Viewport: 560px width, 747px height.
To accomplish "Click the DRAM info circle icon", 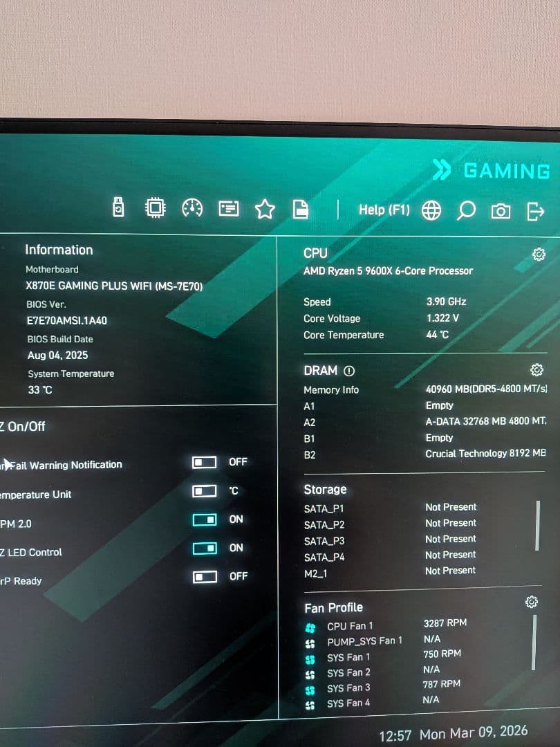I will tap(349, 371).
